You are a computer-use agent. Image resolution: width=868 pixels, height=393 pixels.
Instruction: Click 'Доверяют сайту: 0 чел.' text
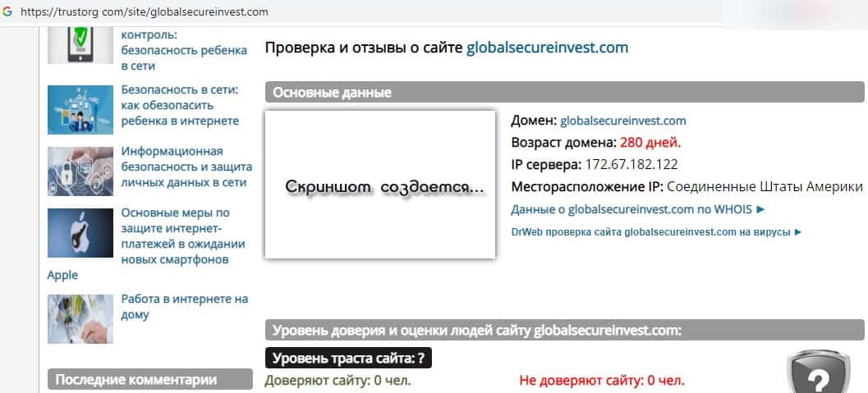click(338, 381)
